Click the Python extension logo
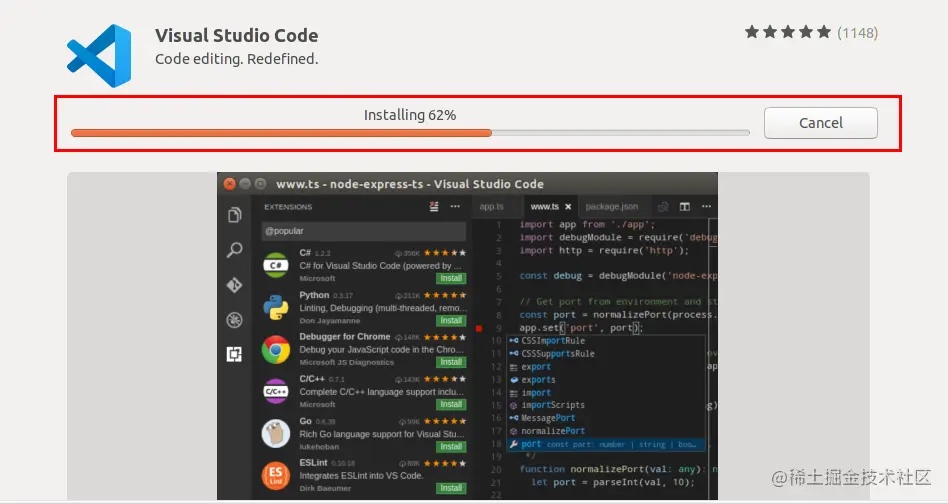This screenshot has height=504, width=948. [x=276, y=308]
